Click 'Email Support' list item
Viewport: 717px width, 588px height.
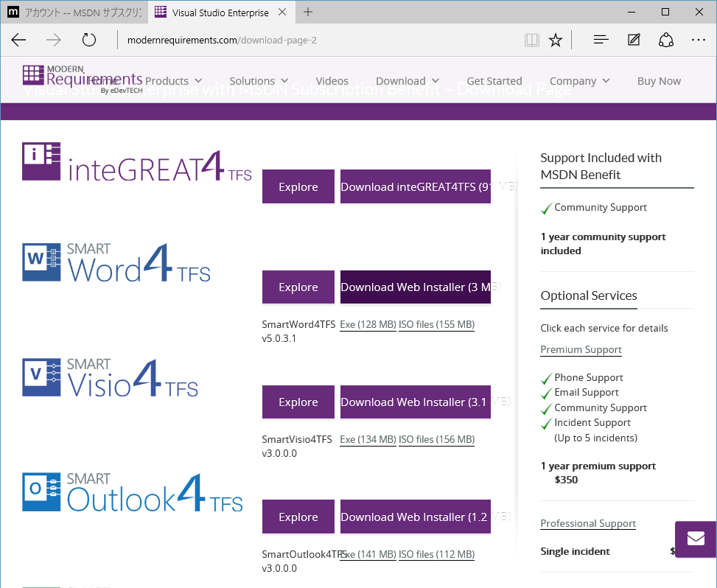587,392
